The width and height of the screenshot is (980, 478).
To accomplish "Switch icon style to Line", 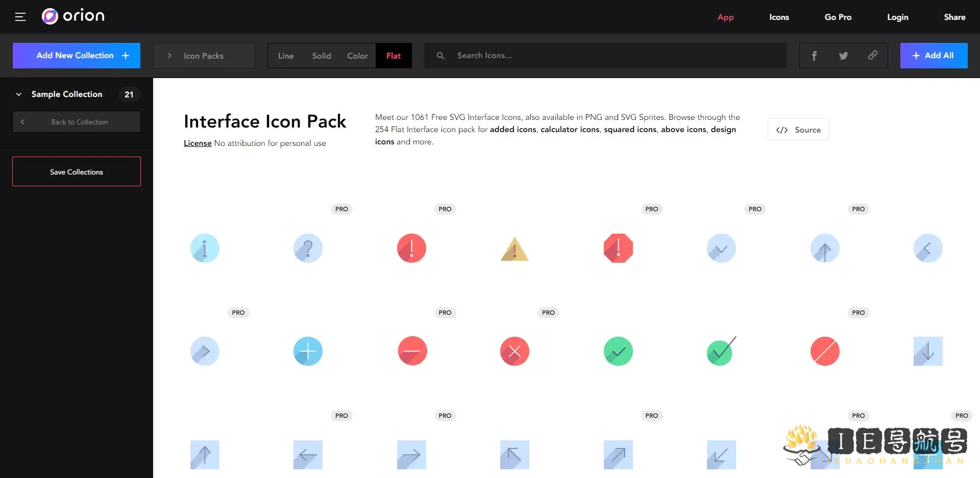I will coord(286,56).
